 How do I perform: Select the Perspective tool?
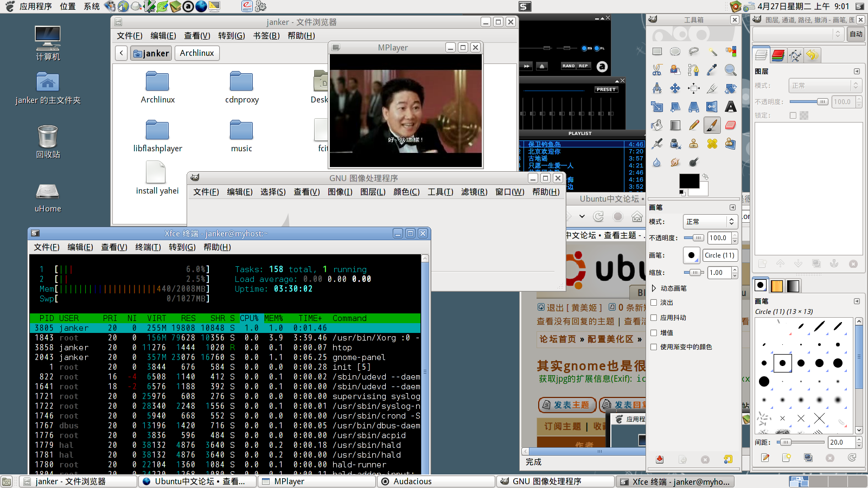coord(694,107)
